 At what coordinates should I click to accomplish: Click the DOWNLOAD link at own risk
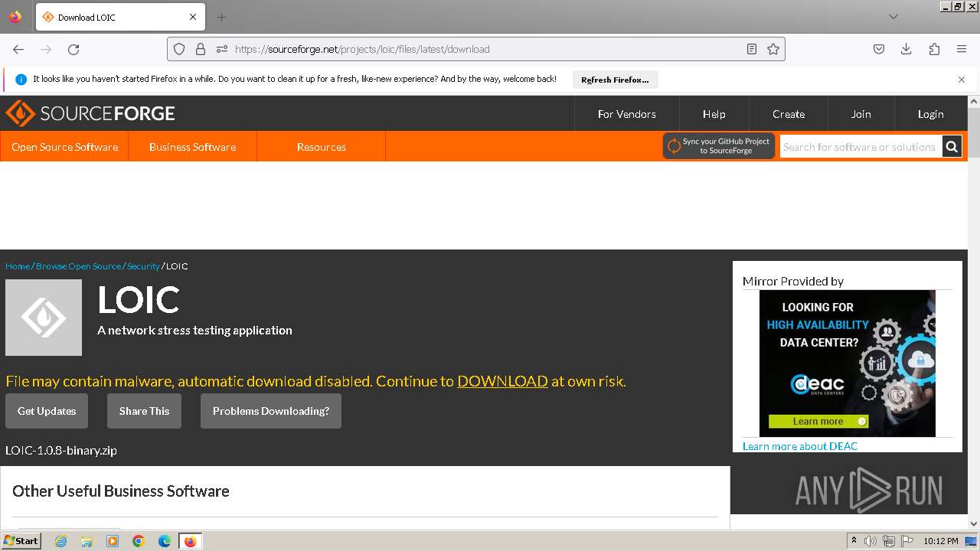click(502, 381)
